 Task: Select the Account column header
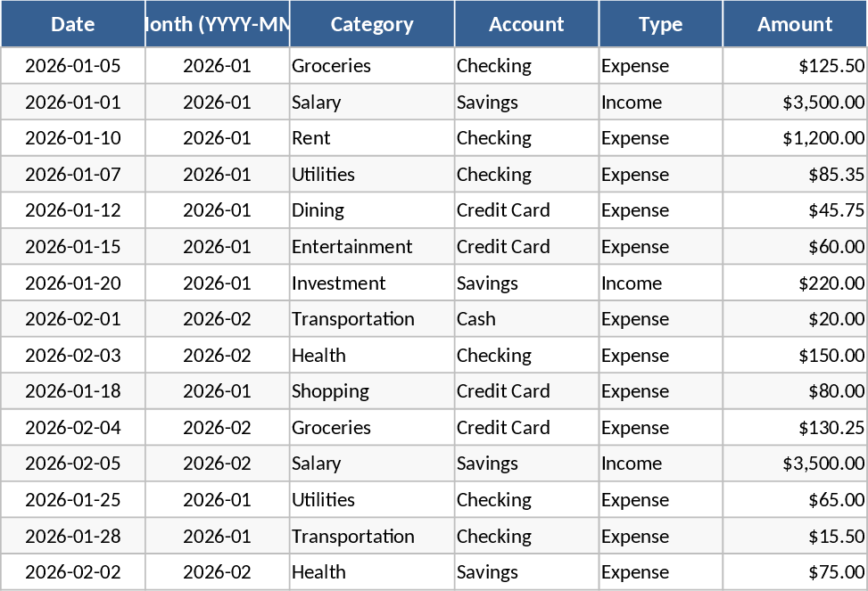[526, 24]
